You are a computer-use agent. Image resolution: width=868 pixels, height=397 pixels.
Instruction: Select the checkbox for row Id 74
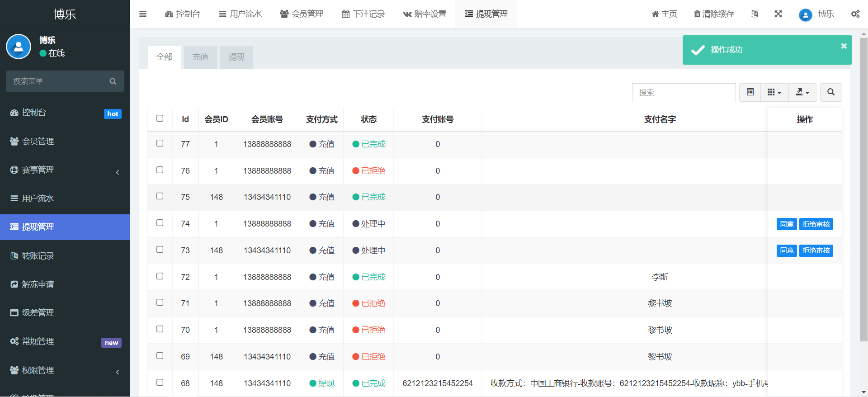160,223
